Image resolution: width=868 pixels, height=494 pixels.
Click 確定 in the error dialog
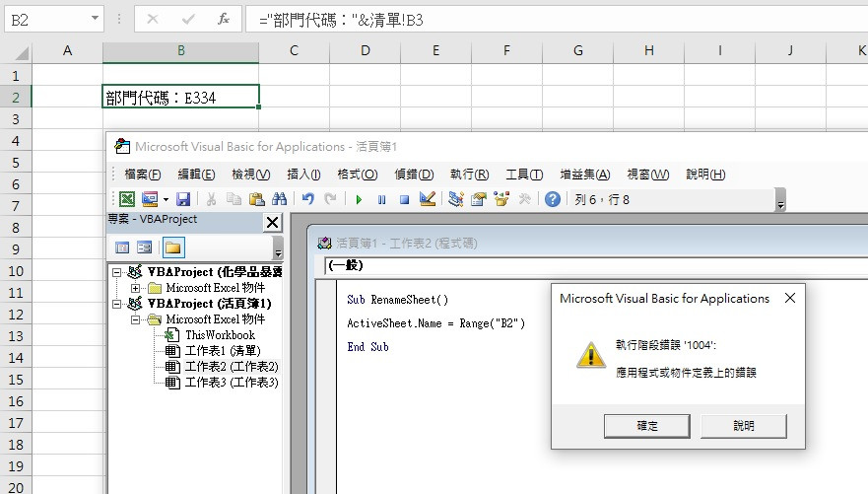click(x=646, y=426)
